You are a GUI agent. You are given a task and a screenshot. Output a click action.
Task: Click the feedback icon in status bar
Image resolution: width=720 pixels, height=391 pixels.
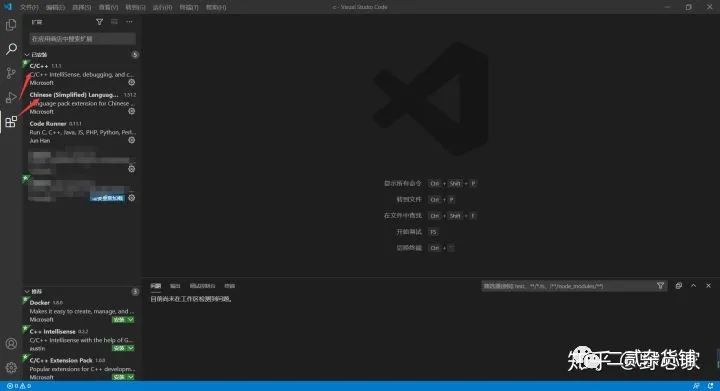pyautogui.click(x=696, y=386)
